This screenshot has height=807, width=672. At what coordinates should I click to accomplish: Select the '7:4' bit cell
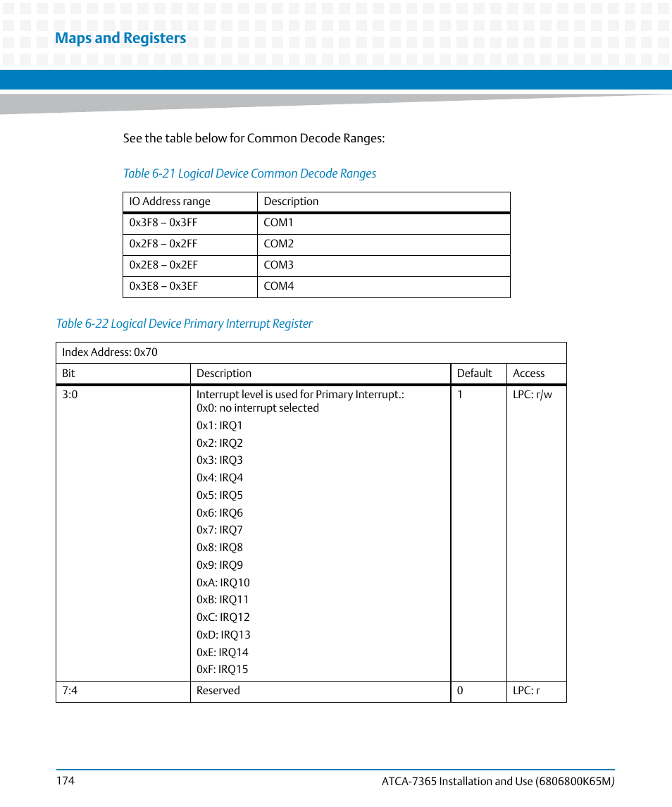(123, 691)
